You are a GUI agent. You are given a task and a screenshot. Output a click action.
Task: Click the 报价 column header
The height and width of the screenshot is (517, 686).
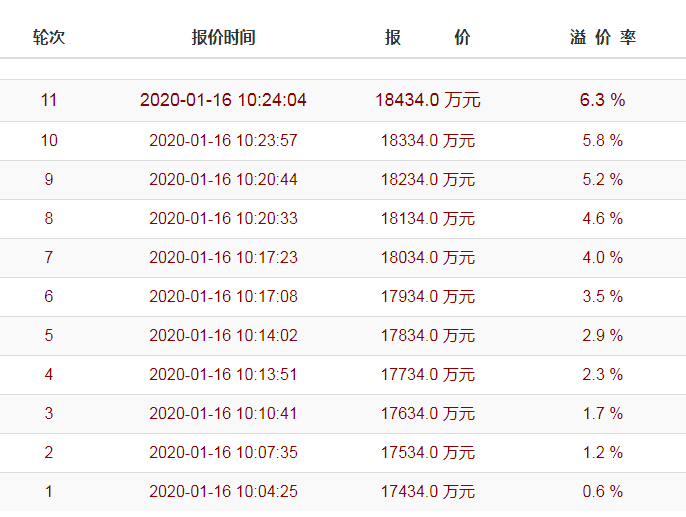(427, 38)
